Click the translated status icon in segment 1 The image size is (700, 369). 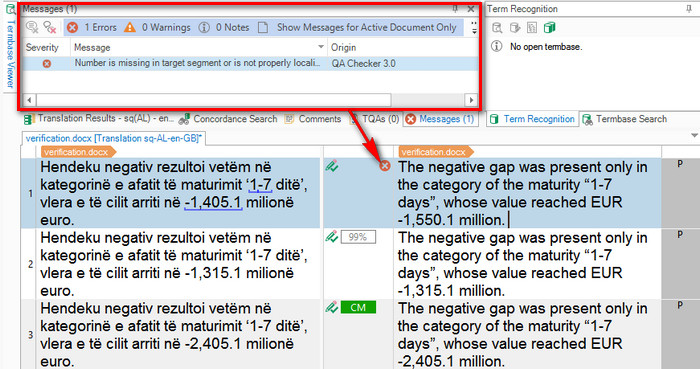click(x=332, y=166)
